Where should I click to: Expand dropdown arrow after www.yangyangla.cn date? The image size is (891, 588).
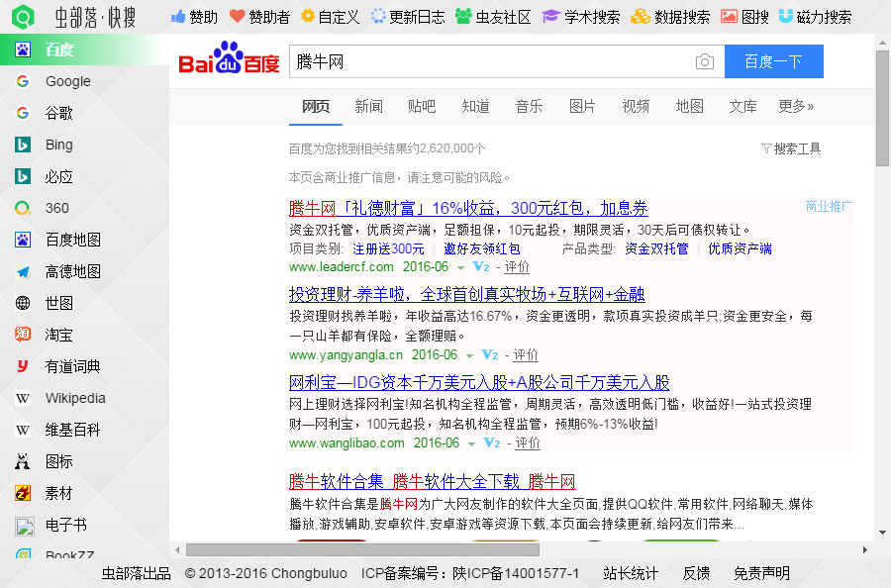pyautogui.click(x=469, y=356)
